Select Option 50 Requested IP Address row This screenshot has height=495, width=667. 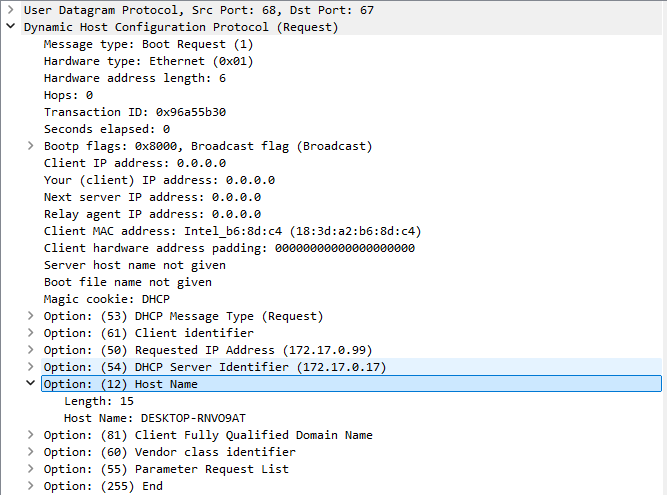pyautogui.click(x=352, y=350)
